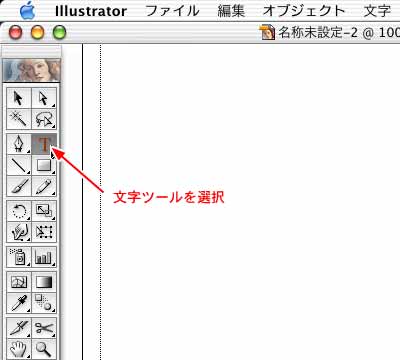Select the Type (T) tool
Viewport: 400px width, 360px height.
point(44,144)
